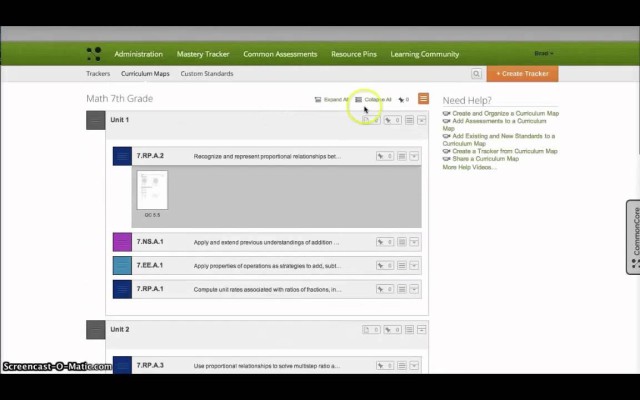The height and width of the screenshot is (400, 640).
Task: Expand all units with Expand All
Action: [x=331, y=100]
